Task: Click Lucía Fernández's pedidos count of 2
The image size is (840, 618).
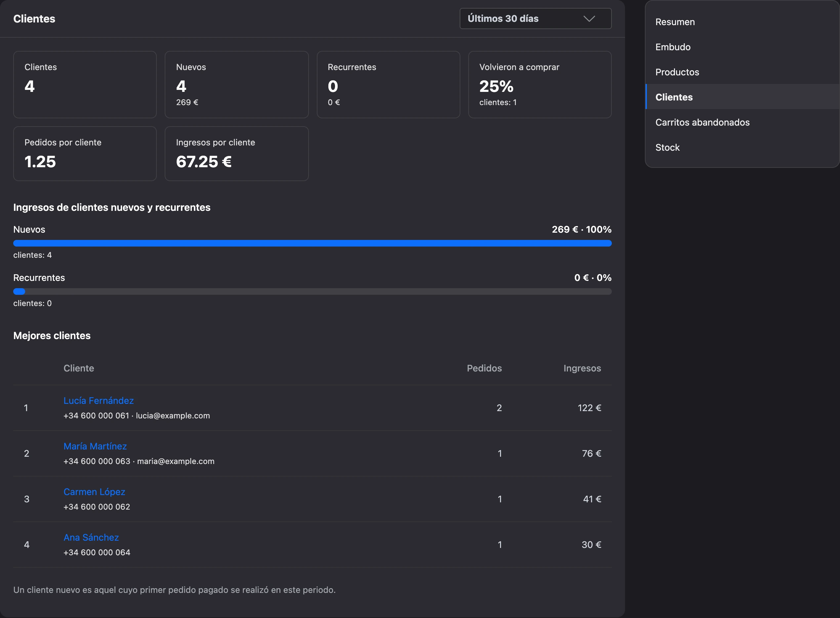Action: point(499,408)
